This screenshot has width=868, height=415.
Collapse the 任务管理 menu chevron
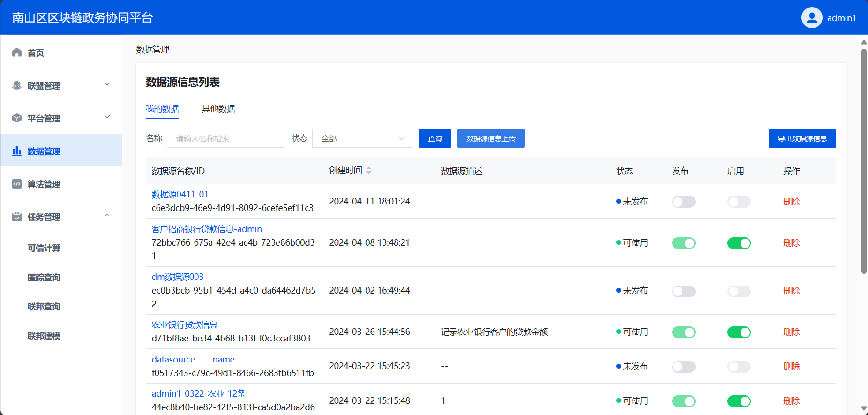coord(107,215)
